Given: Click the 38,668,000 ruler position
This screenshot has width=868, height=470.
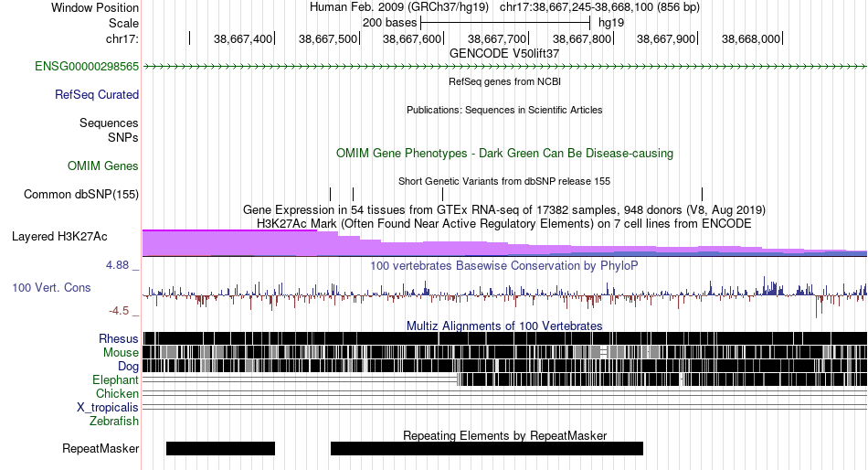Looking at the screenshot, I should click(x=751, y=38).
